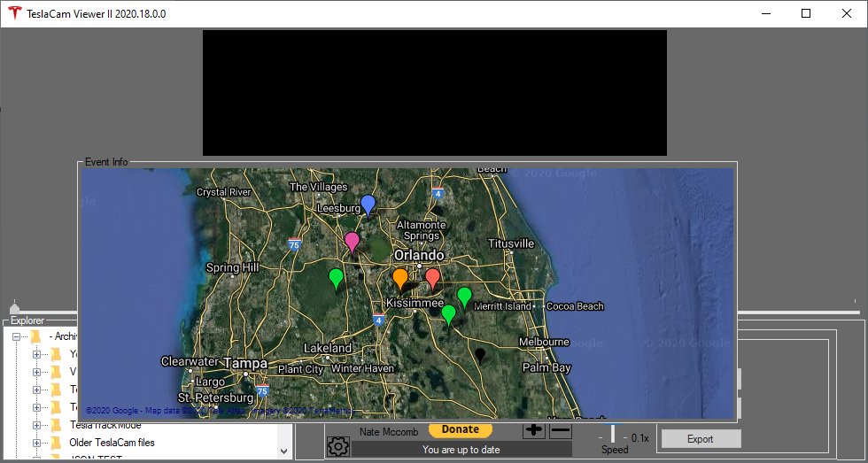The height and width of the screenshot is (463, 868).
Task: Click the Explorer scrollbar down arrow
Action: [x=284, y=451]
